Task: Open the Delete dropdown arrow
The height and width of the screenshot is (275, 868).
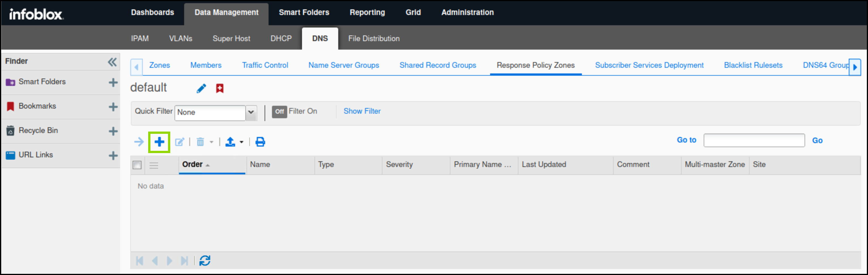Action: (212, 142)
